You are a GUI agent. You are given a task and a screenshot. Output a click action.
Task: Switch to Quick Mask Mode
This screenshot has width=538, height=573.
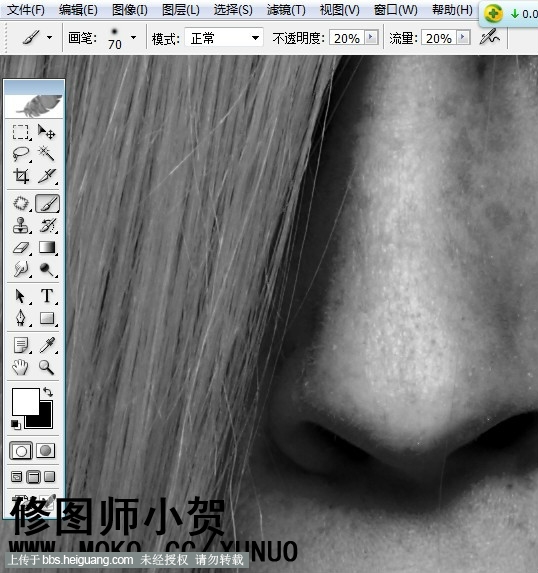pyautogui.click(x=45, y=451)
